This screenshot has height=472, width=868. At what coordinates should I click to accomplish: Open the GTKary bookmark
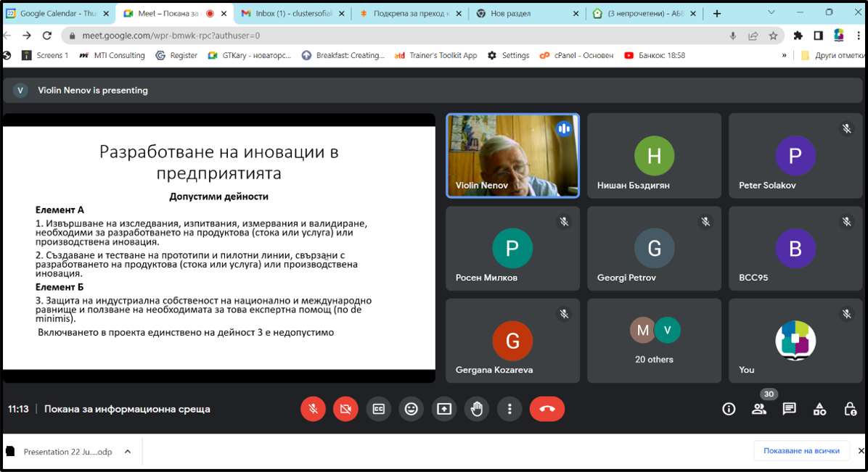(x=249, y=55)
